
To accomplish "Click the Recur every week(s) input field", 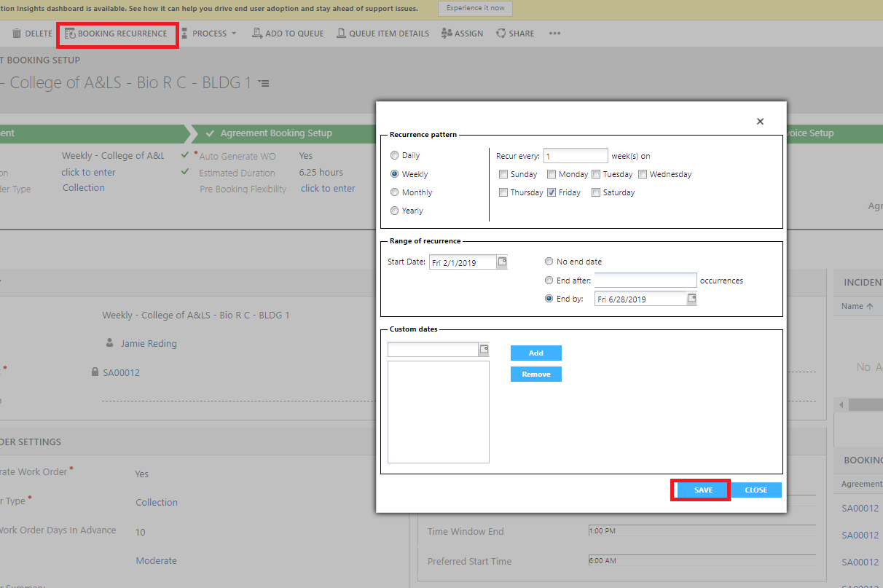I will [x=576, y=155].
